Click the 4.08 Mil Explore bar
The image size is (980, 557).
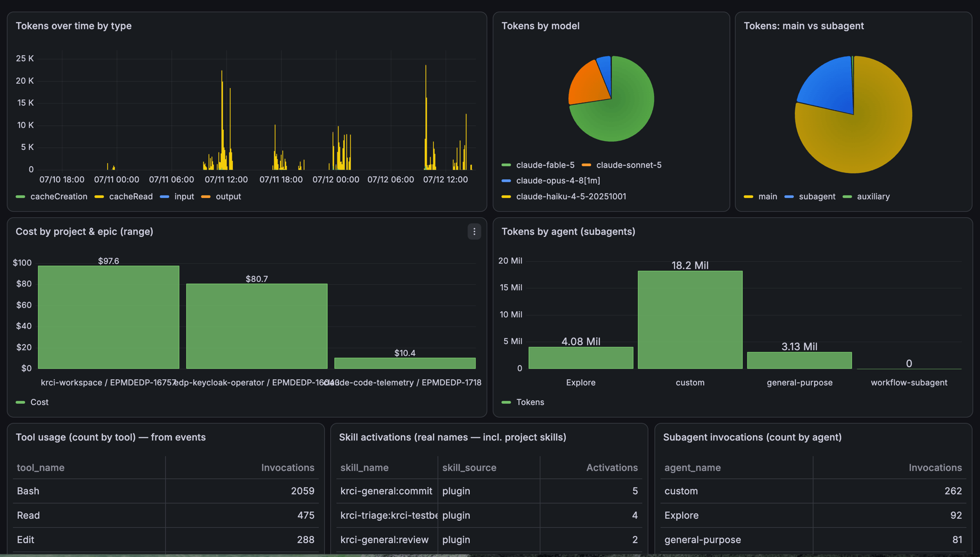pos(581,358)
